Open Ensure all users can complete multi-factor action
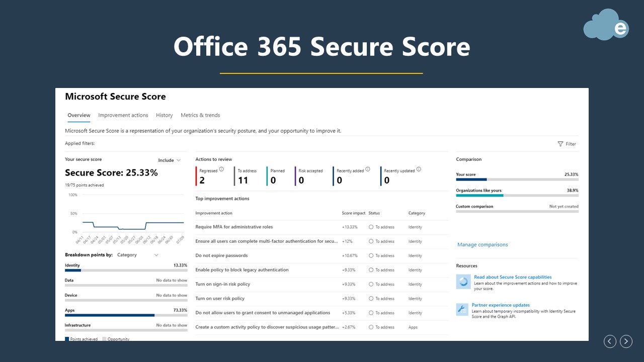The width and height of the screenshot is (644, 362). pyautogui.click(x=267, y=241)
